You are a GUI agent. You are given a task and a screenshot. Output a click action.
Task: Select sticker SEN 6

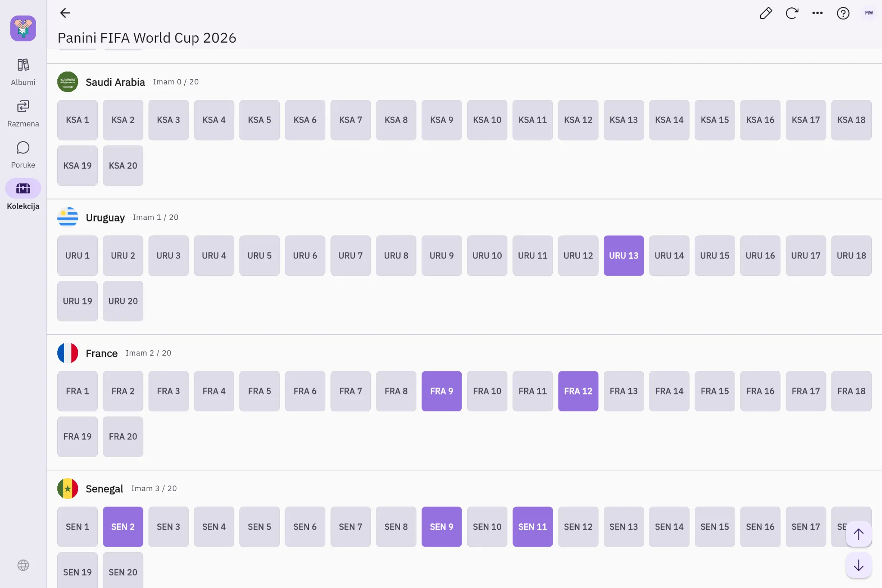click(305, 527)
